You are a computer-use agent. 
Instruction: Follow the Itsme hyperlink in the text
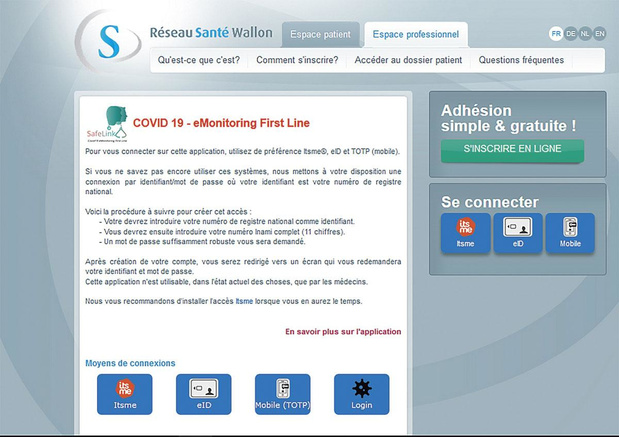tap(244, 301)
